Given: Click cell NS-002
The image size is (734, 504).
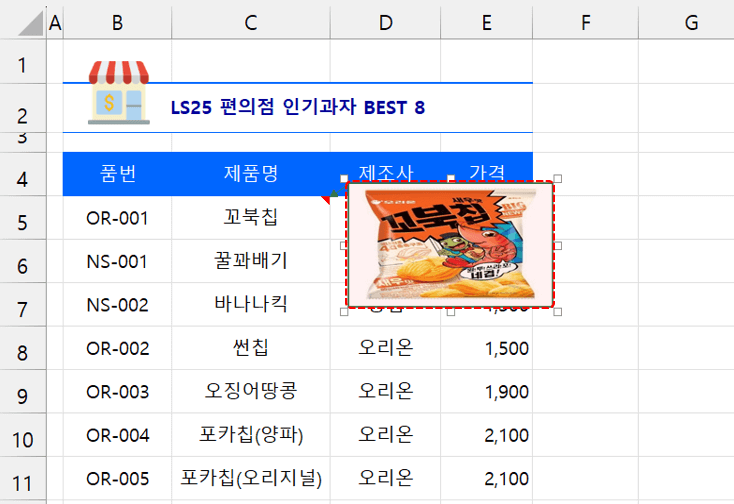Looking at the screenshot, I should pos(117,305).
